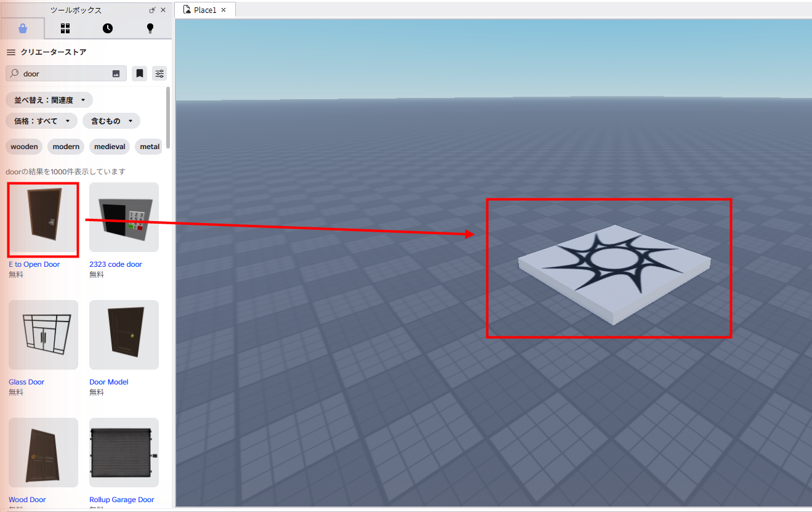Open the sort by relevance dropdown
Viewport: 812px width, 512px height.
pyautogui.click(x=49, y=100)
